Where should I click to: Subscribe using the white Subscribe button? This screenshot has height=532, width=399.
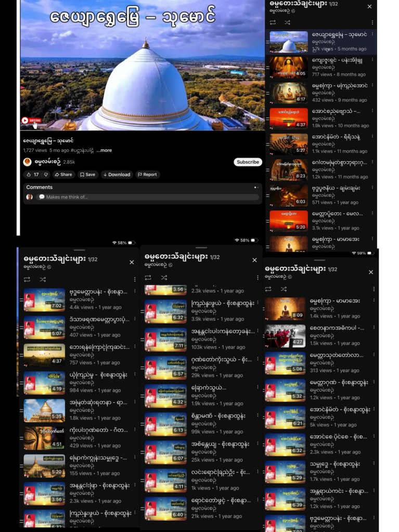248,162
